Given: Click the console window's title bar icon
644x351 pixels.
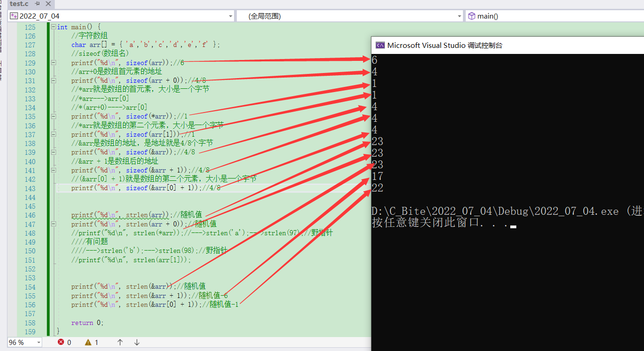Looking at the screenshot, I should coord(380,45).
